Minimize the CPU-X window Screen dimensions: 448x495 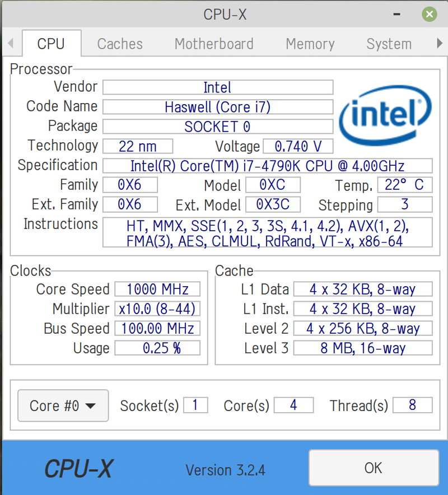click(x=397, y=14)
